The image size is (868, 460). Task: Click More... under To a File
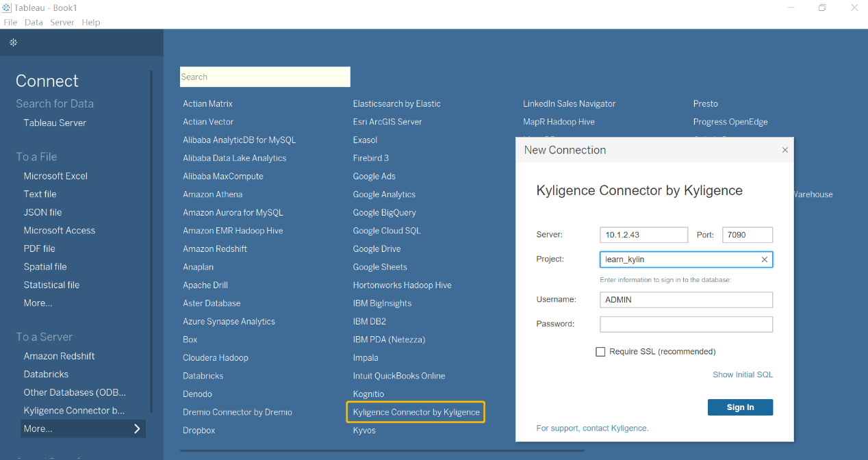click(x=38, y=303)
